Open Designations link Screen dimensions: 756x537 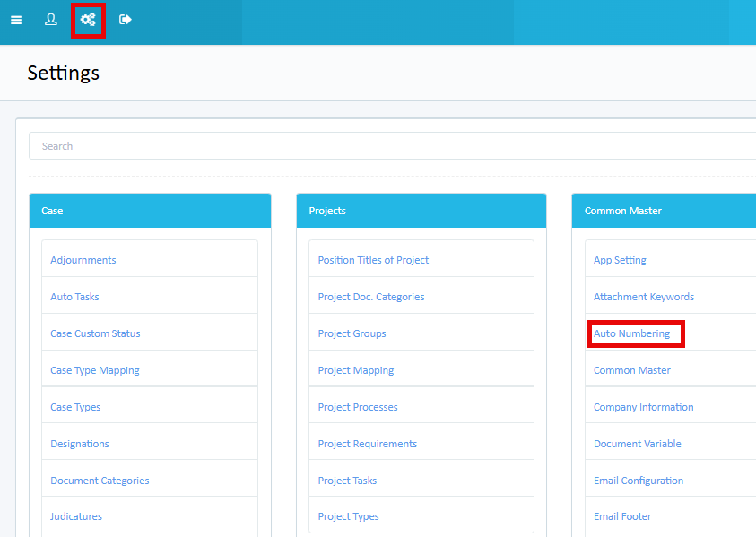(80, 444)
